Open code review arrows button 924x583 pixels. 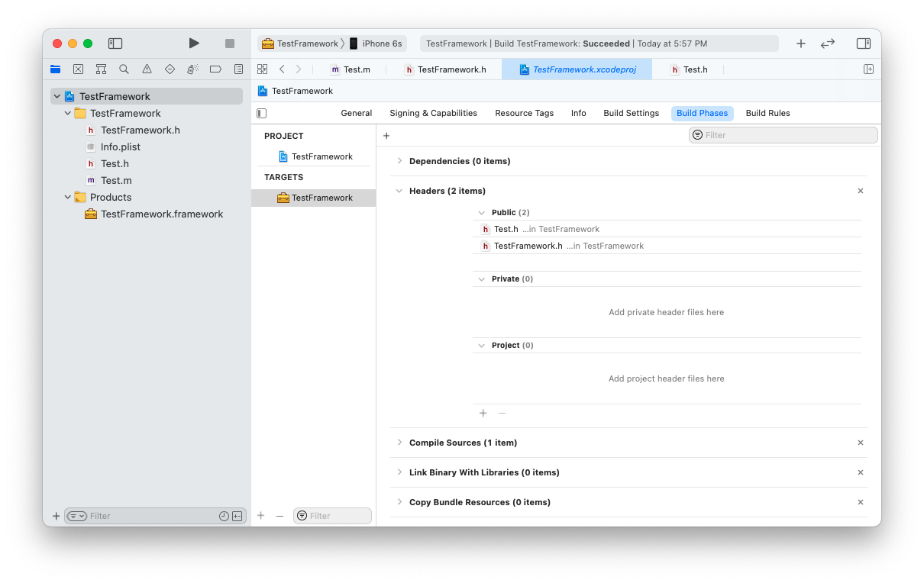pyautogui.click(x=828, y=43)
